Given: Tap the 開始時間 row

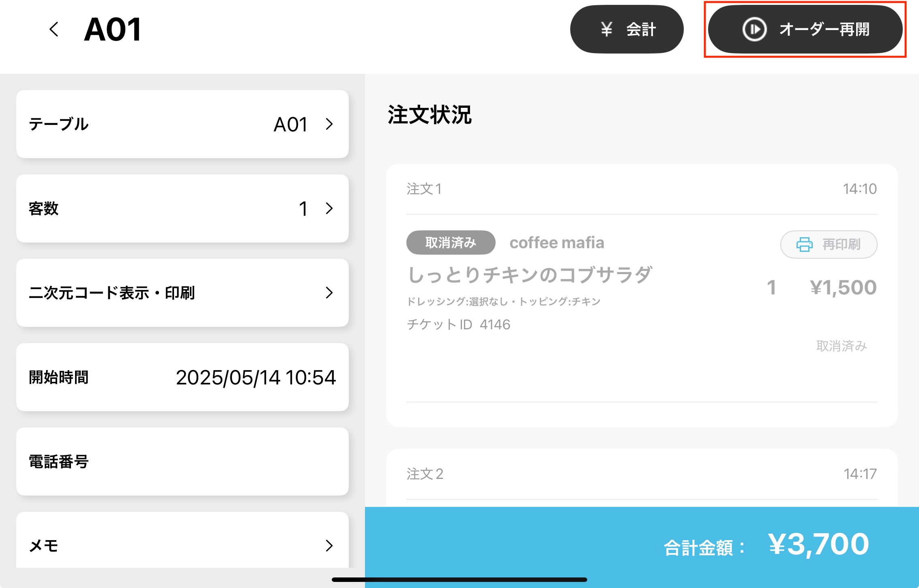Looking at the screenshot, I should pyautogui.click(x=183, y=377).
